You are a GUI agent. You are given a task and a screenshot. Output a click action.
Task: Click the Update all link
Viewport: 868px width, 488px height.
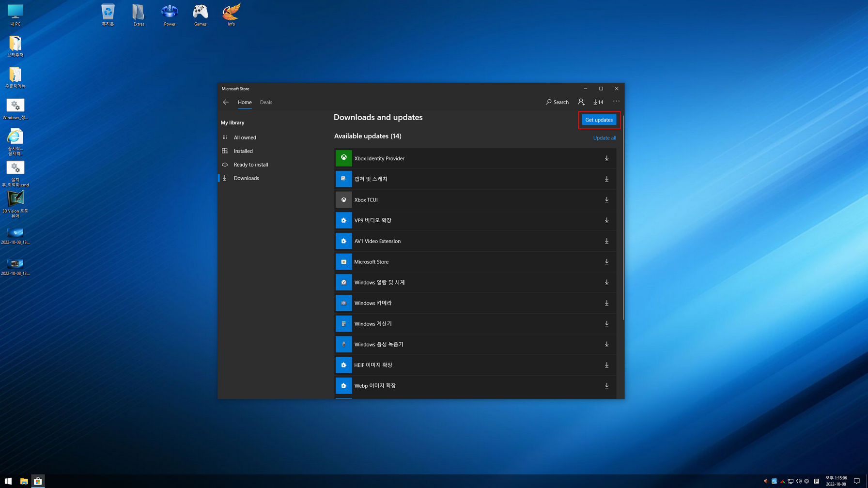(604, 138)
